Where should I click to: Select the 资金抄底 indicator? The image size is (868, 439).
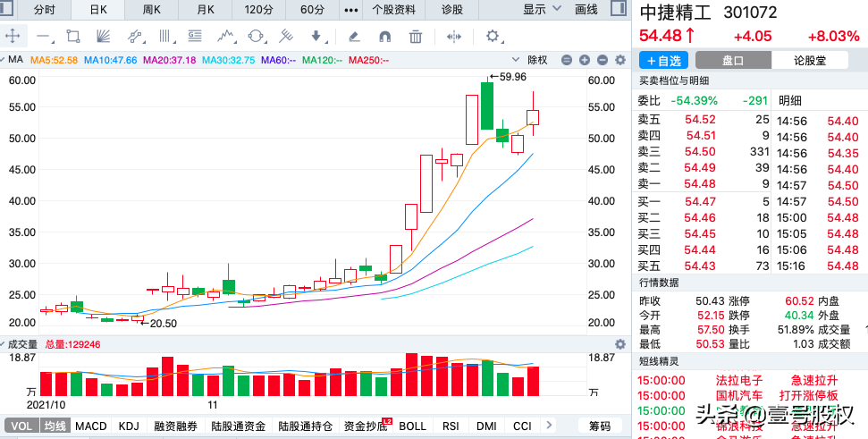click(x=366, y=426)
